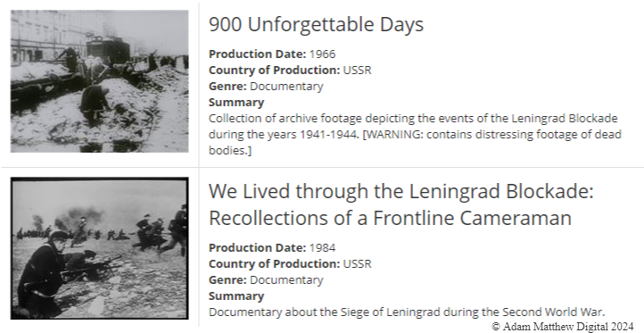Click the "900 Unforgettable Days" title

click(x=316, y=24)
